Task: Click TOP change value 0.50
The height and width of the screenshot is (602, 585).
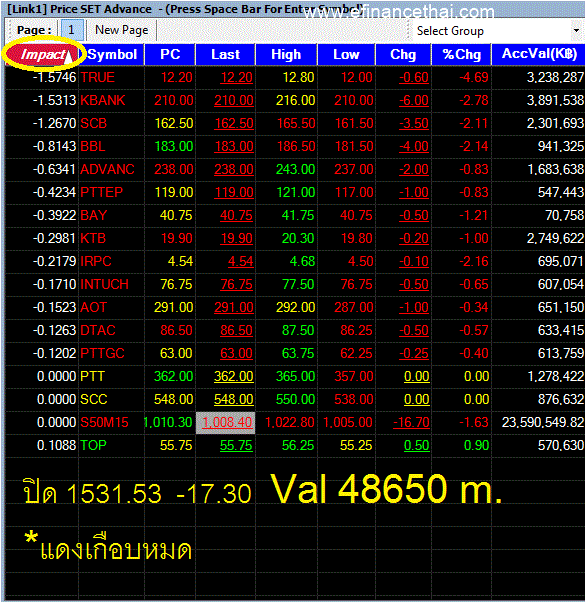Action: [416, 446]
